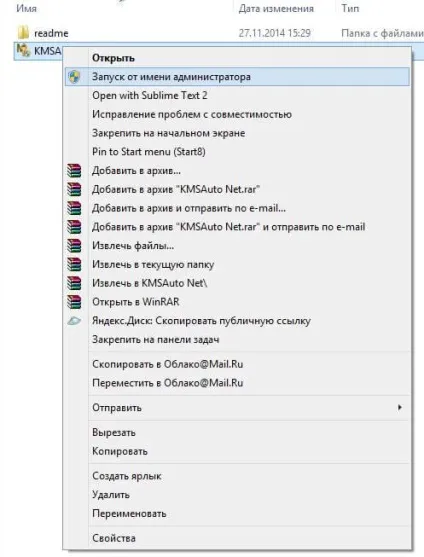The height and width of the screenshot is (557, 424).
Task: Click WinRAR icon beside 'Извлечь файлы...'
Action: tap(74, 246)
